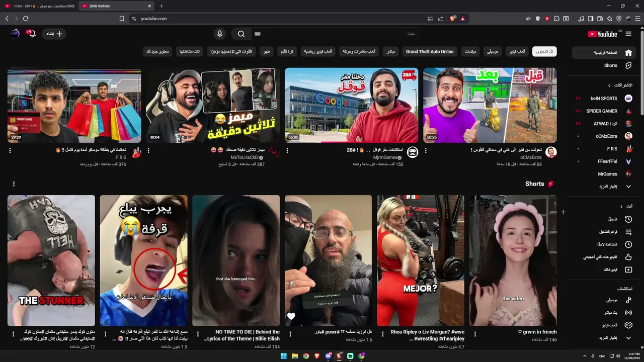Open a new browser tab
The width and height of the screenshot is (644, 362).
point(161,6)
